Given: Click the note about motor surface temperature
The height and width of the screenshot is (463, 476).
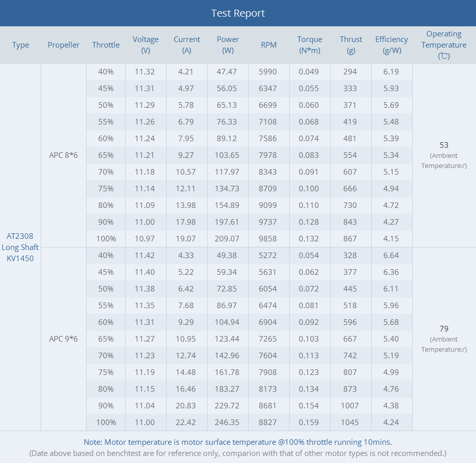Looking at the screenshot, I should [x=237, y=442].
